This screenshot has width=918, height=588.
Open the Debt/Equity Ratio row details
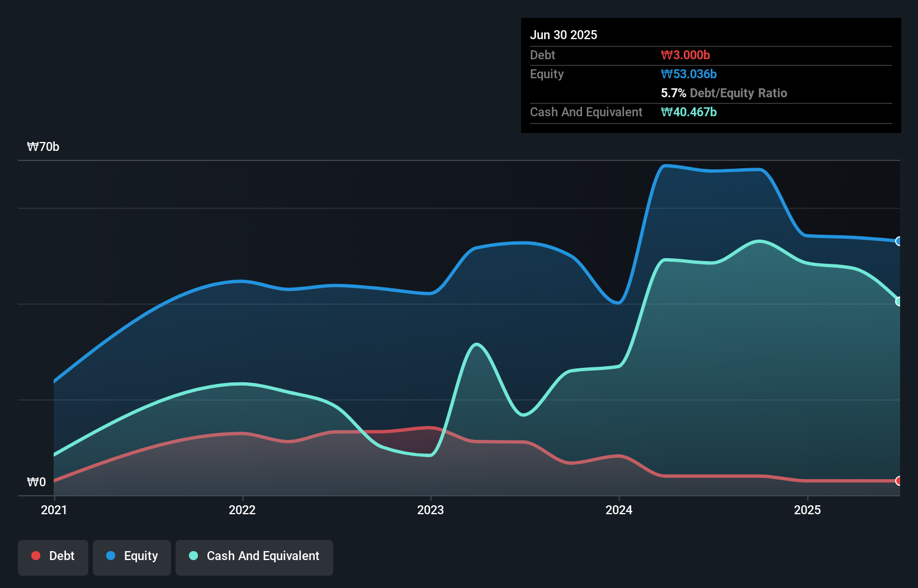pyautogui.click(x=725, y=93)
